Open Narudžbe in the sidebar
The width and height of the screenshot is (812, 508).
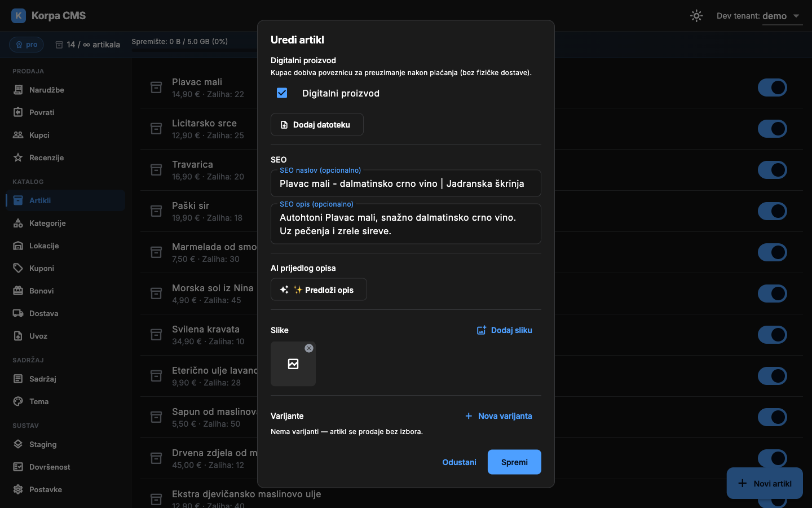pyautogui.click(x=65, y=90)
